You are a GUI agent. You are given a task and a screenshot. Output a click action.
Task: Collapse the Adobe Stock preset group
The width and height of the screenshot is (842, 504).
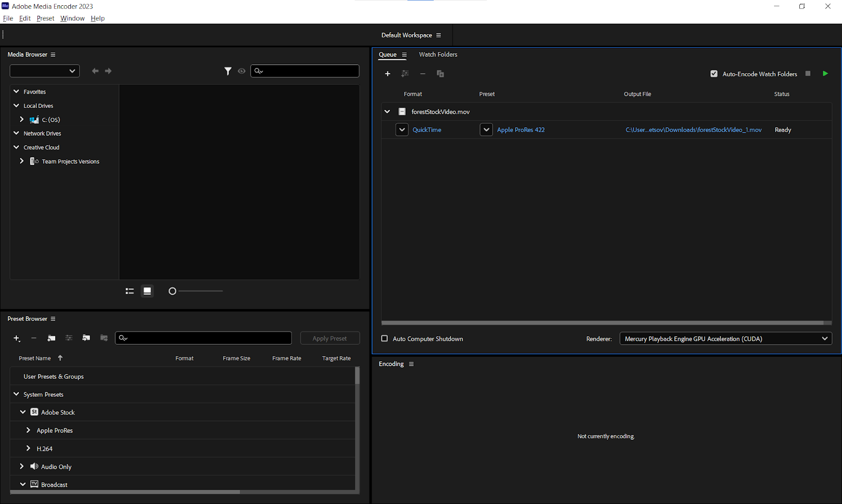[x=23, y=412]
